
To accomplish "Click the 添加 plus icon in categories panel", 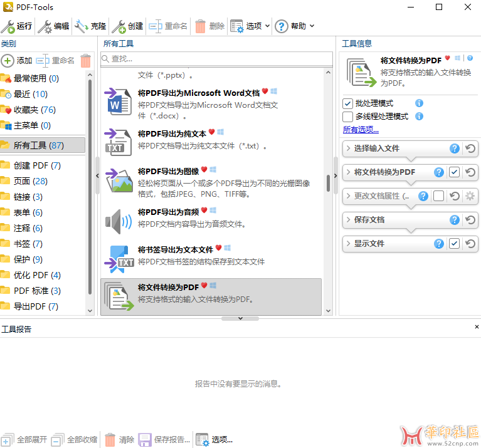I will click(8, 61).
